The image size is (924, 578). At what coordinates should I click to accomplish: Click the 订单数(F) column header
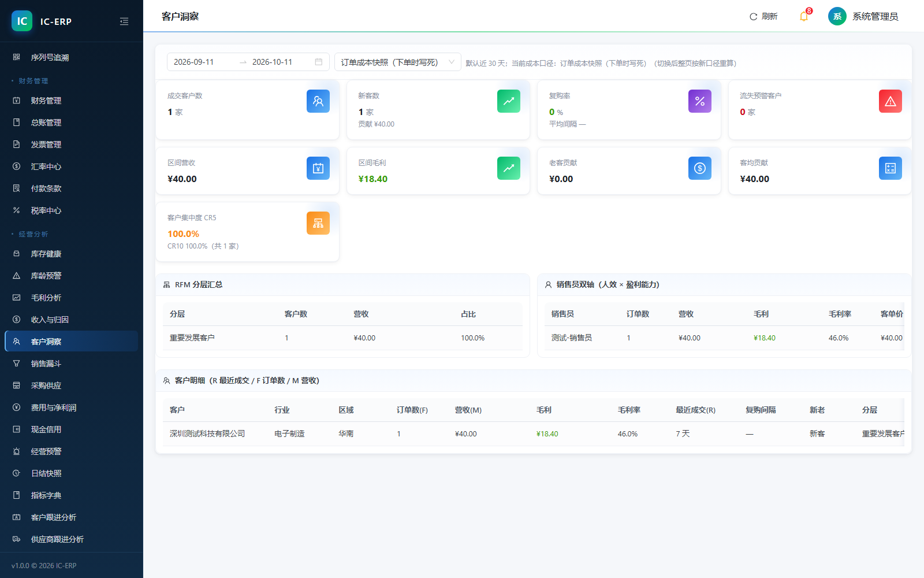[x=412, y=410]
